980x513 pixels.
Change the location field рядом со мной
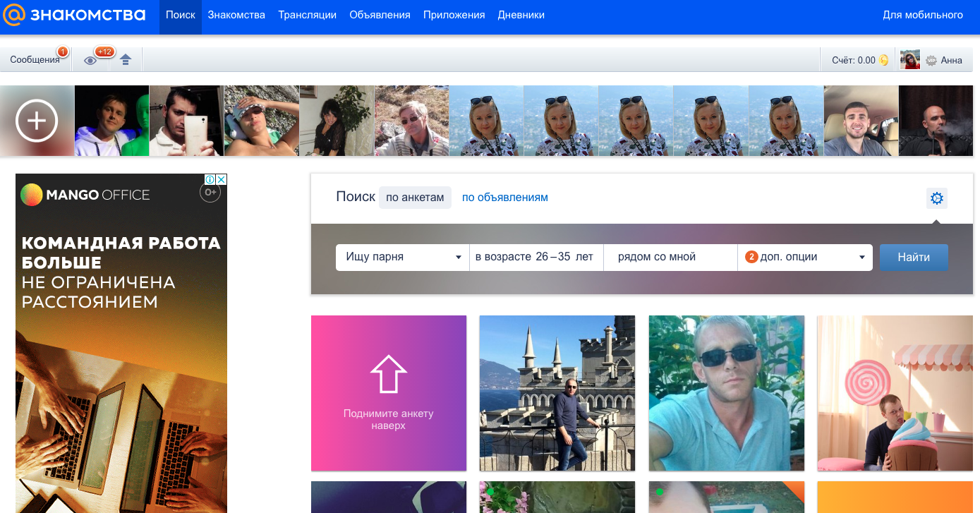point(670,257)
